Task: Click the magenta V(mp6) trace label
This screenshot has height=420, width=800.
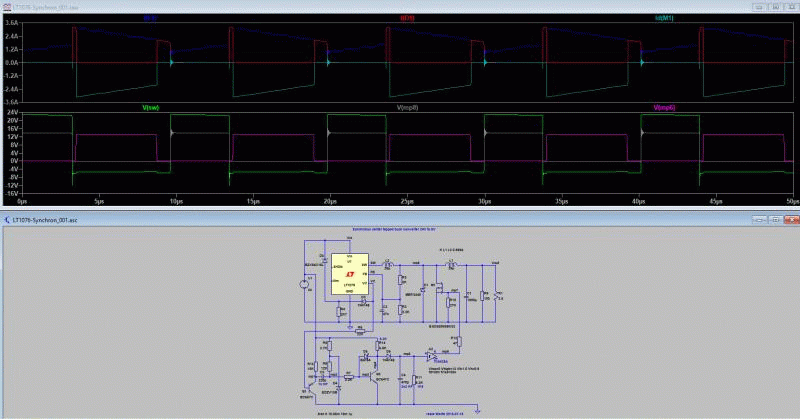Action: click(664, 108)
